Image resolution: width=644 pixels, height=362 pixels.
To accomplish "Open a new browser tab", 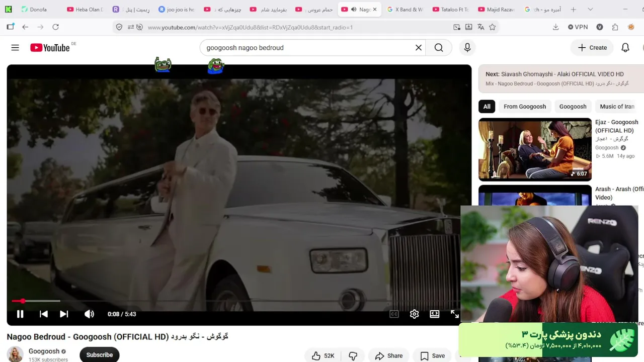I will [x=573, y=10].
